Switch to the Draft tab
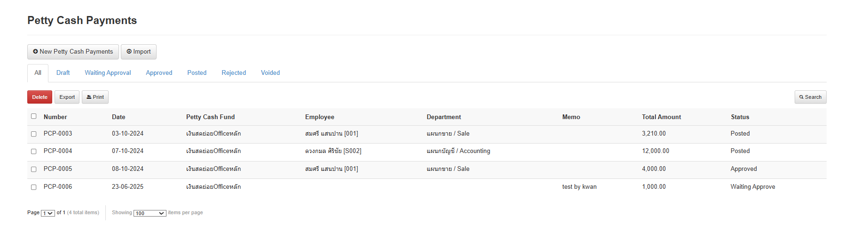The height and width of the screenshot is (250, 868). [x=63, y=73]
